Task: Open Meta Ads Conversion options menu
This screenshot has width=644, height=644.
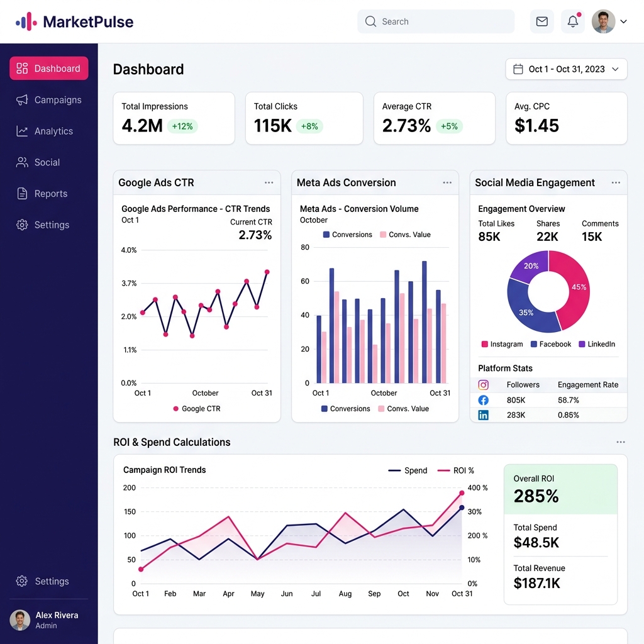Action: (447, 182)
